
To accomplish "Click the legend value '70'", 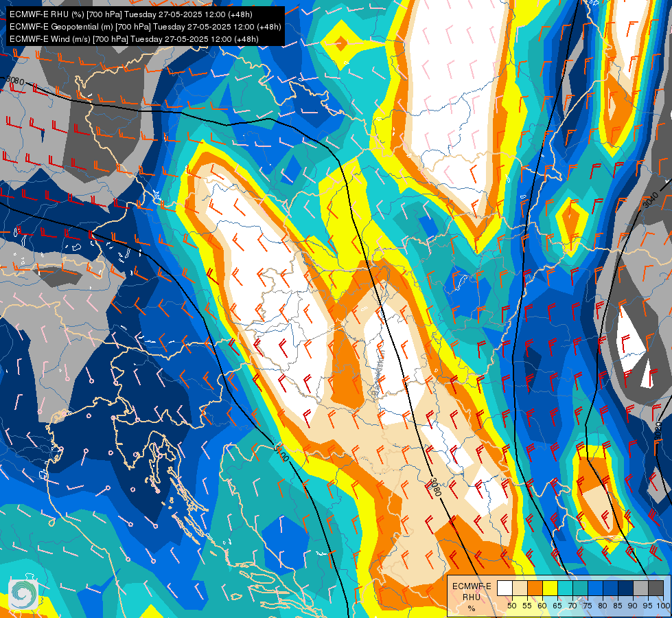I will coord(572,606).
